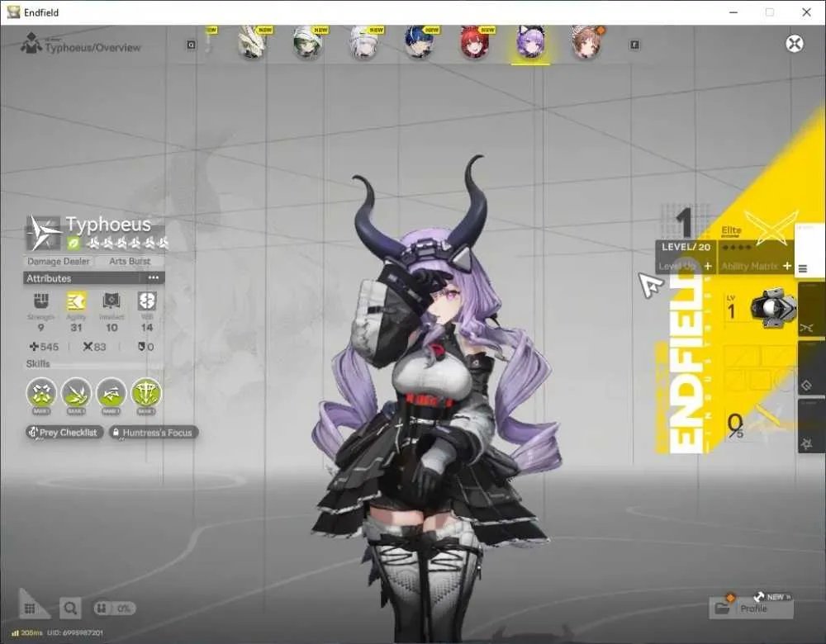Select the green-haired character portrait

click(307, 43)
